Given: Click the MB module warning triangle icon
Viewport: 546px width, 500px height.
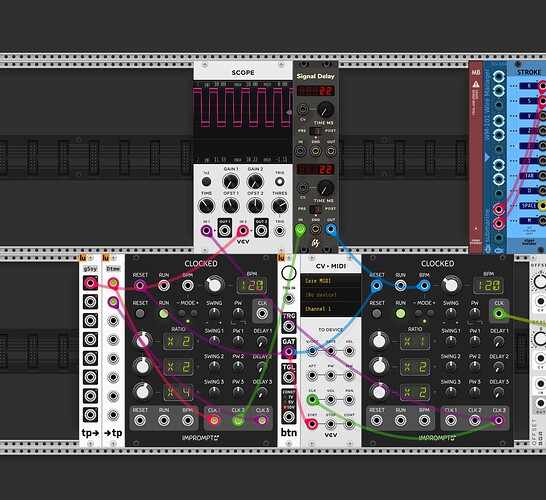Looking at the screenshot, I should point(476,84).
